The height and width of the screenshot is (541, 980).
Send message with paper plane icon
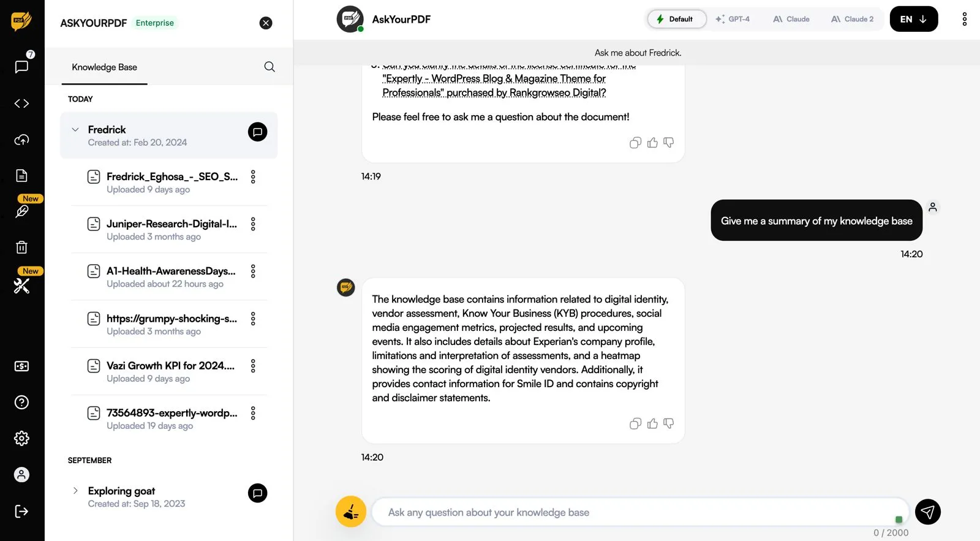(928, 512)
